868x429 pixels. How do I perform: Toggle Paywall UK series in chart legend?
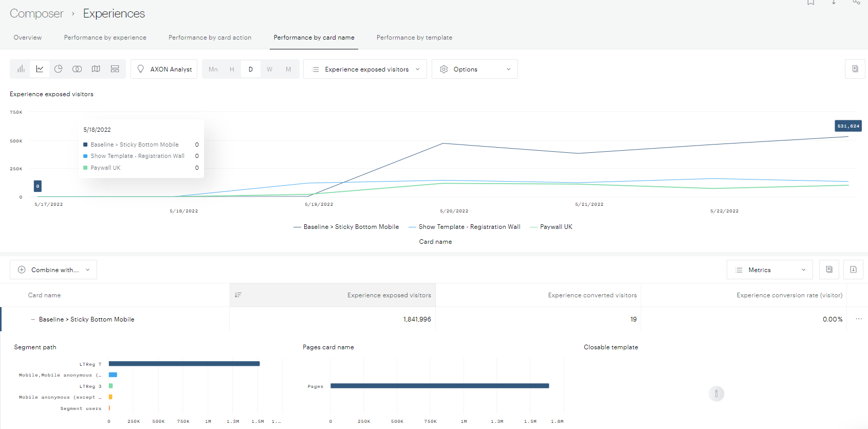(556, 227)
